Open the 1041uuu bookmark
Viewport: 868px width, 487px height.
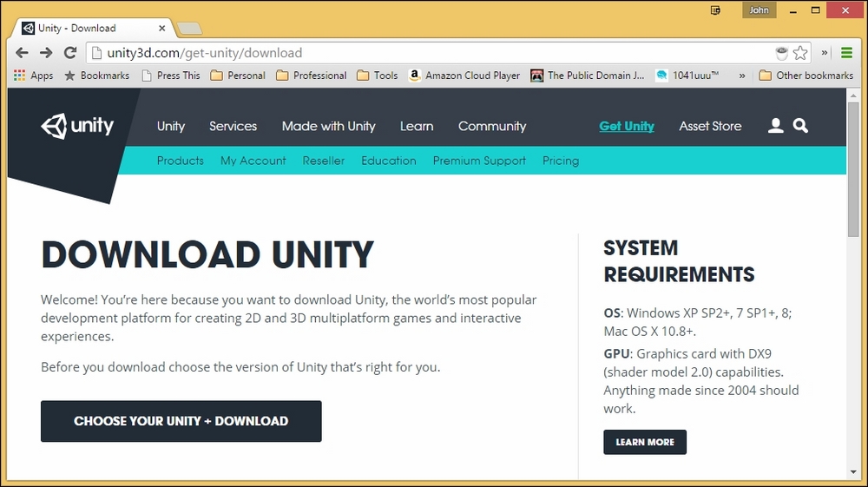687,76
